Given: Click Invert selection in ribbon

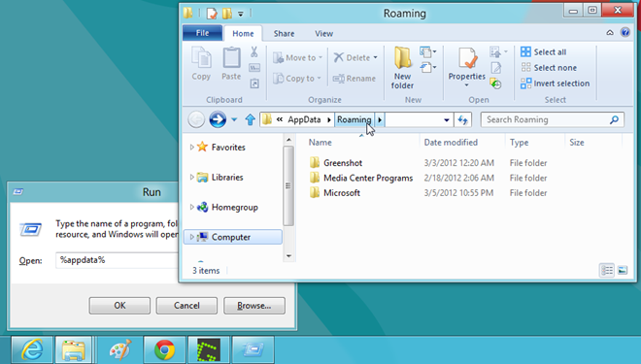Looking at the screenshot, I should click(x=556, y=83).
